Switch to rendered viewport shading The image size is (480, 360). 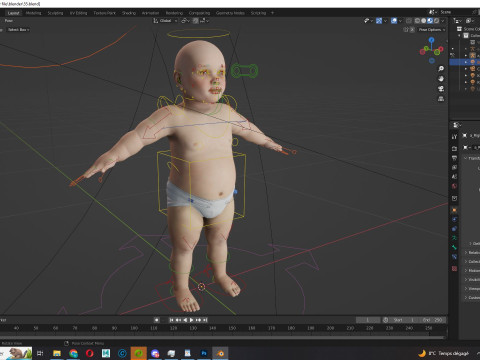[436, 21]
